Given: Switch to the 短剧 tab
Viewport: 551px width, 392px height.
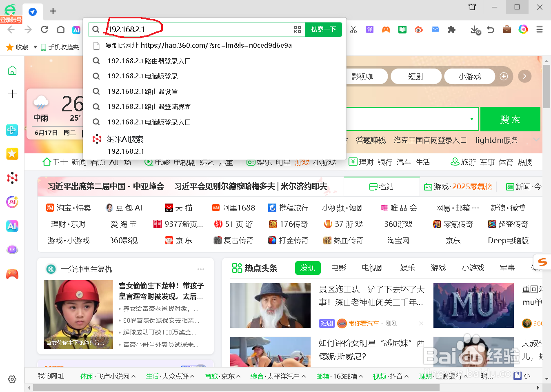Looking at the screenshot, I should click(x=416, y=76).
